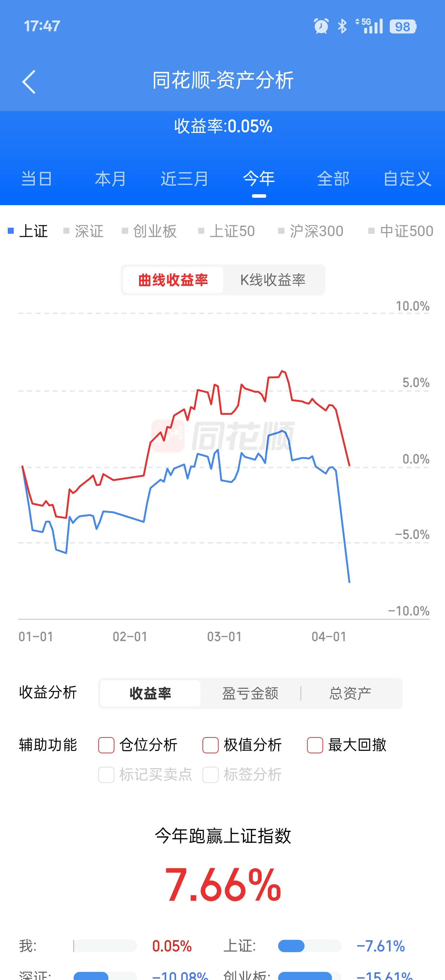The height and width of the screenshot is (980, 445).
Task: Select the 总资产 analysis option
Action: [350, 693]
